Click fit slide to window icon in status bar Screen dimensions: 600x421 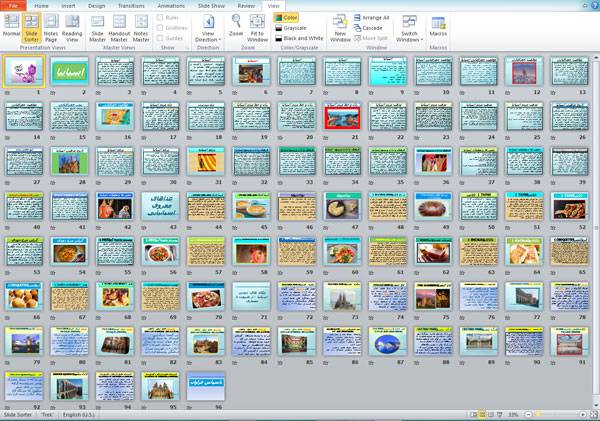pyautogui.click(x=594, y=414)
